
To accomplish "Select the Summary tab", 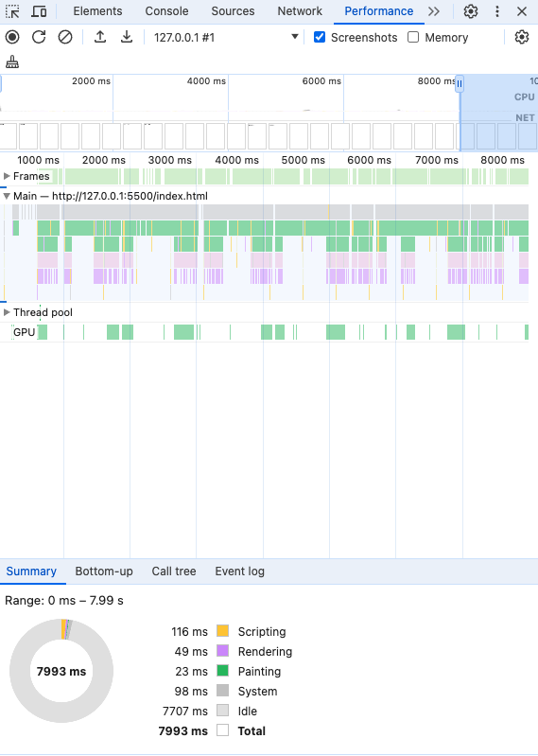I will [31, 571].
